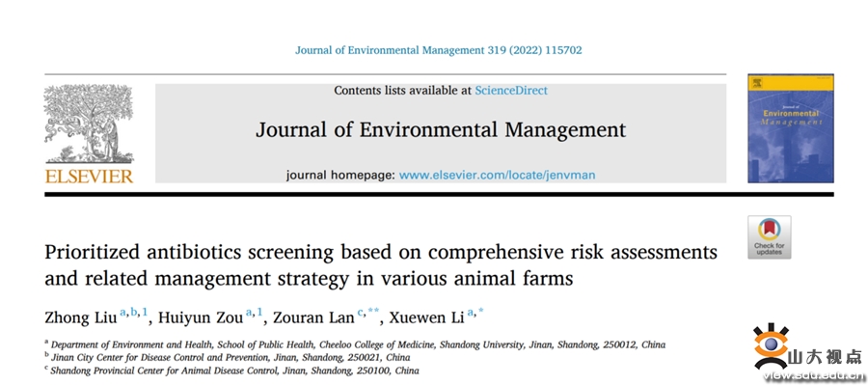Click the Shandong Provincial Center affiliation line
Screen dimensions: 868x385
pos(231,371)
